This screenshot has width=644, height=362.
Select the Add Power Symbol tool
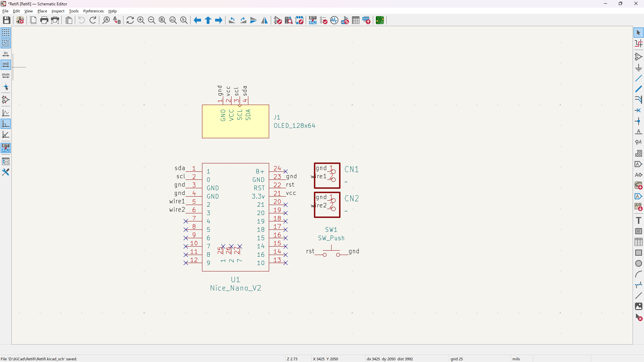click(x=638, y=68)
